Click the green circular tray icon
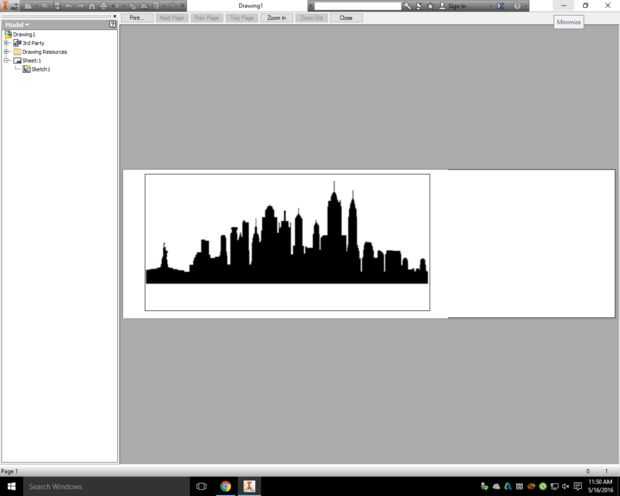The height and width of the screenshot is (496, 620). tap(543, 486)
